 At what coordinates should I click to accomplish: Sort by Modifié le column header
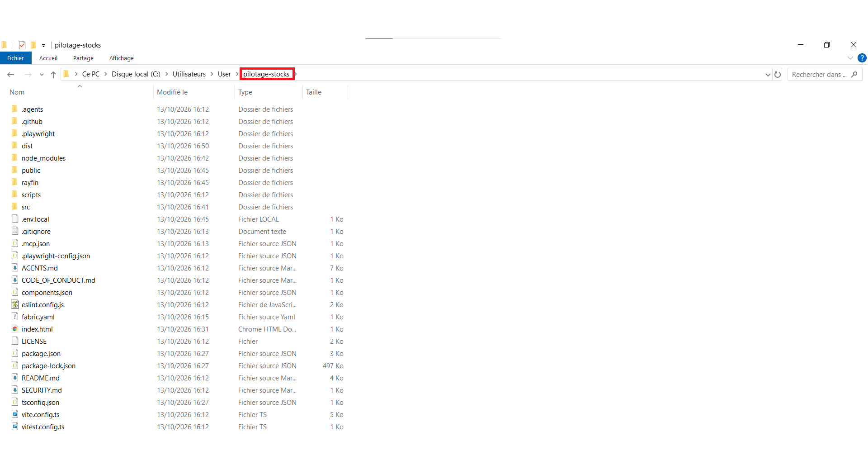tap(172, 92)
